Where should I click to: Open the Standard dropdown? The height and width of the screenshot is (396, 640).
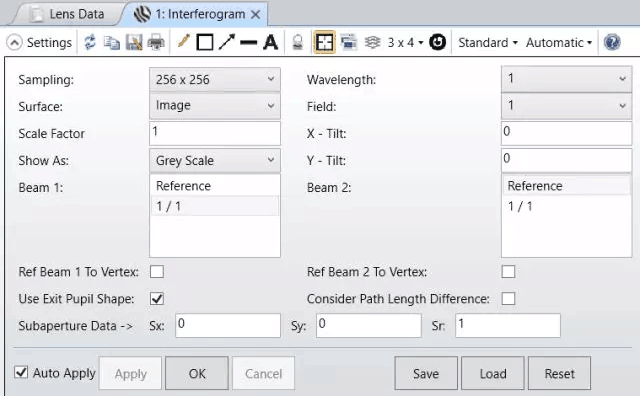488,42
